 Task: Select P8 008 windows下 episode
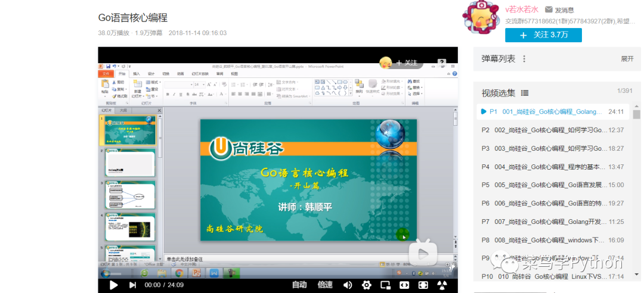pyautogui.click(x=553, y=240)
